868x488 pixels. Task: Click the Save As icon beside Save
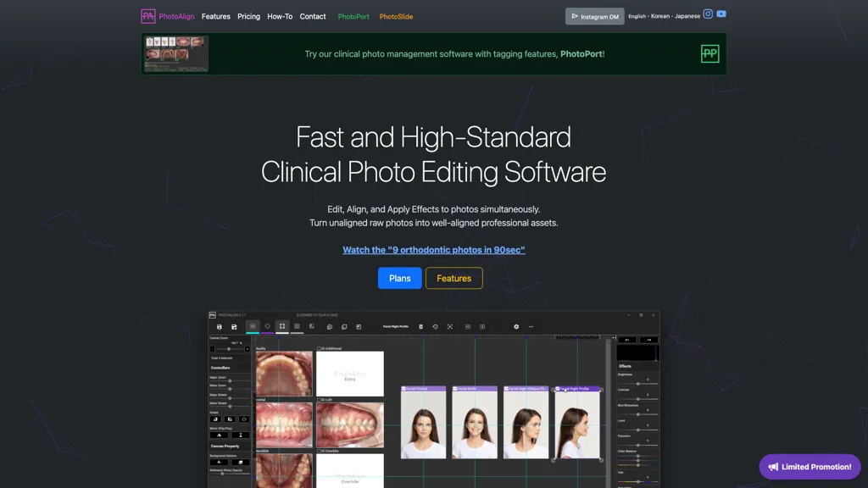234,326
